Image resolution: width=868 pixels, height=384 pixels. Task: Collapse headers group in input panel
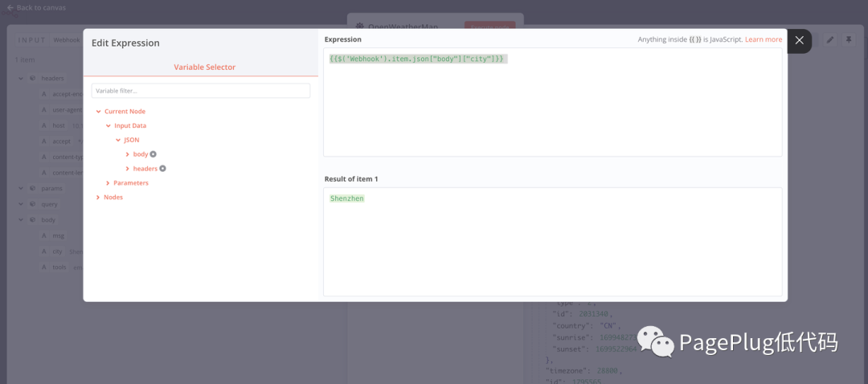[x=20, y=79]
